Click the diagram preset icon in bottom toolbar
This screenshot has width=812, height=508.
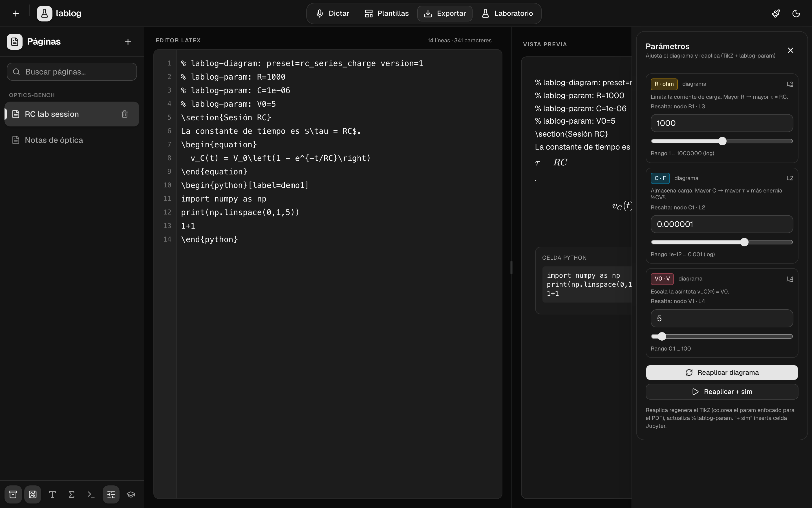pyautogui.click(x=32, y=494)
